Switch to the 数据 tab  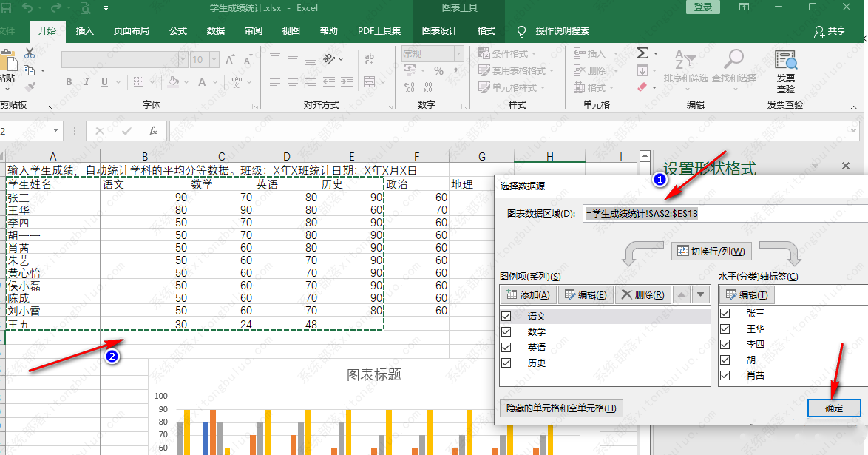coord(216,31)
